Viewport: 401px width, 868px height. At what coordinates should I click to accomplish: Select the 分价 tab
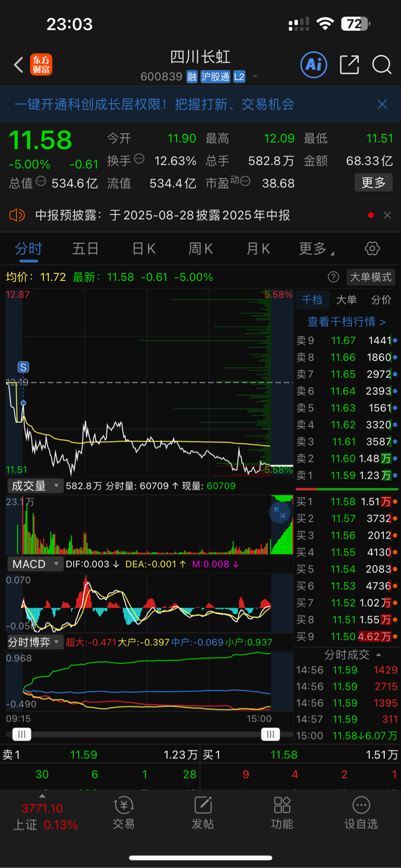[x=381, y=300]
